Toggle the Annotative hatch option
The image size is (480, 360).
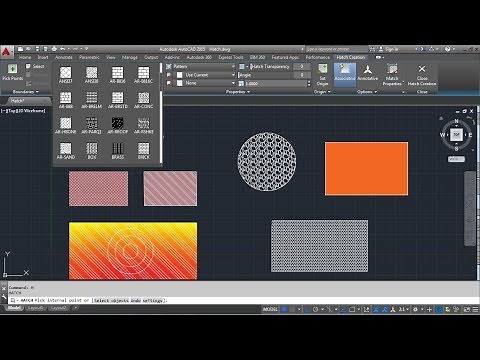click(x=368, y=73)
